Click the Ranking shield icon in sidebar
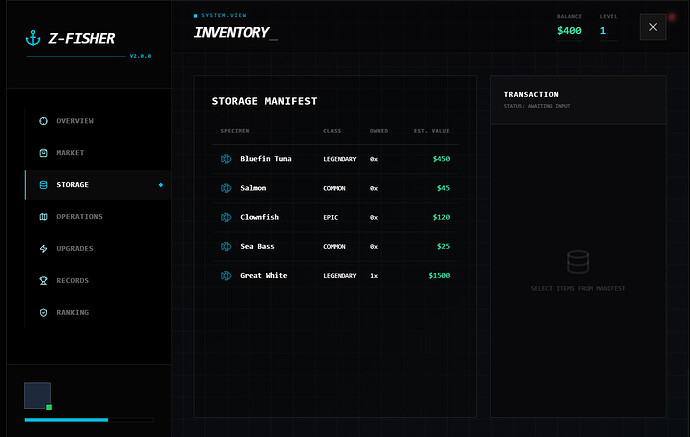Image resolution: width=690 pixels, height=437 pixels. pyautogui.click(x=43, y=313)
